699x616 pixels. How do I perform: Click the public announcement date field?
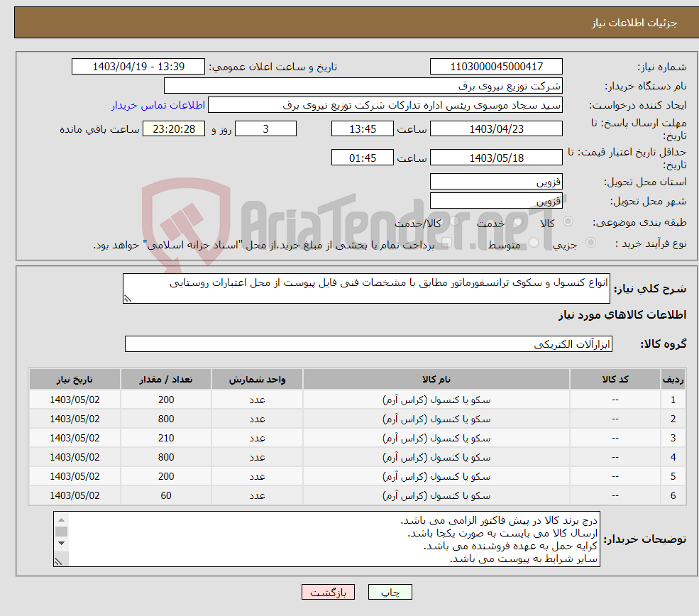pyautogui.click(x=138, y=67)
